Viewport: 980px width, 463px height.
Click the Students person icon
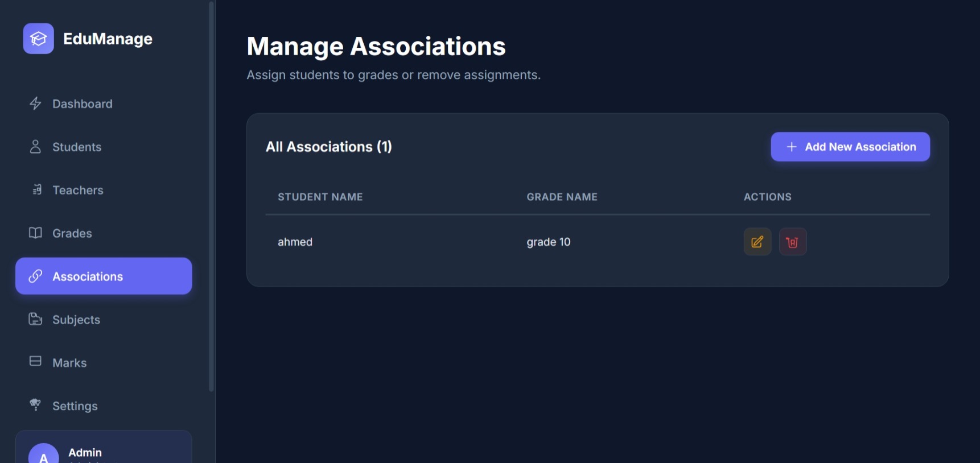click(x=35, y=147)
